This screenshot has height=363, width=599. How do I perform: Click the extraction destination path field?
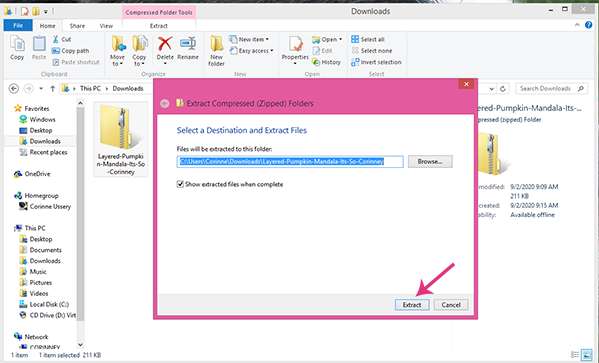tap(290, 162)
